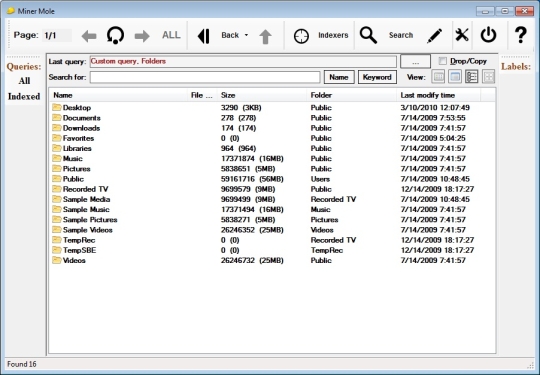Switch to thumbnail grid view icon

489,76
